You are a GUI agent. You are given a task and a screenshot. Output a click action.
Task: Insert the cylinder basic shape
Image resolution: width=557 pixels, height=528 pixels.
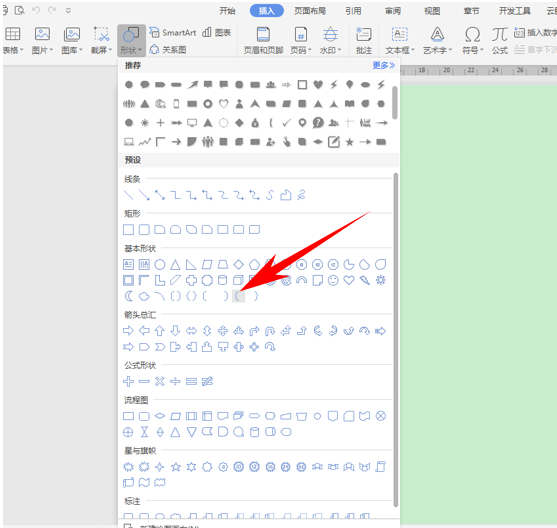(222, 280)
